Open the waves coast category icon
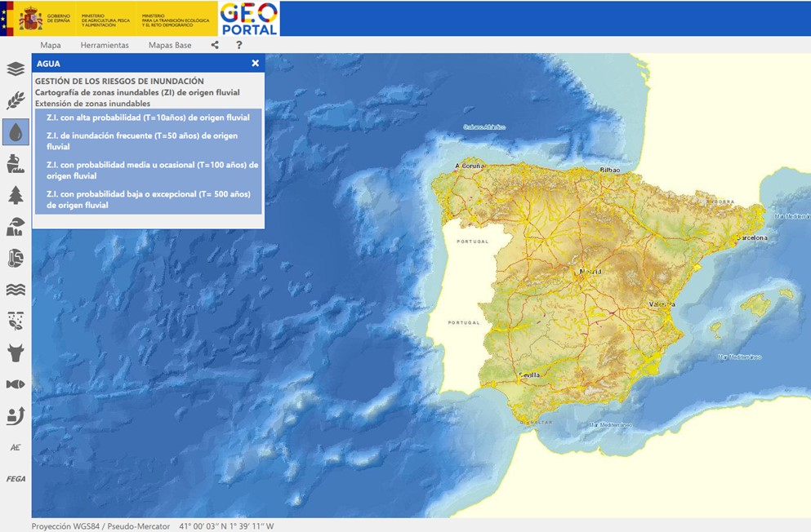The height and width of the screenshot is (532, 811). pyautogui.click(x=16, y=290)
